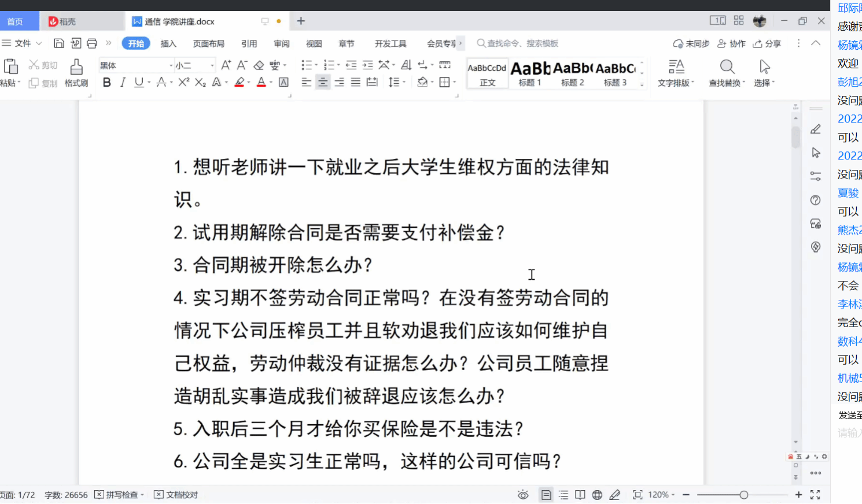The image size is (862, 504).
Task: Click the clear formatting eraser icon
Action: tap(259, 65)
